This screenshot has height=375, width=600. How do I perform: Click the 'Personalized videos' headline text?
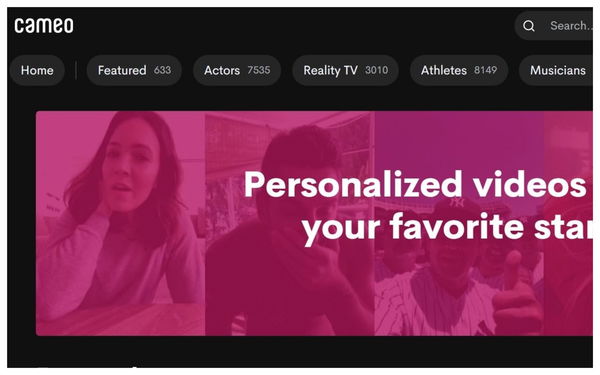tap(415, 185)
